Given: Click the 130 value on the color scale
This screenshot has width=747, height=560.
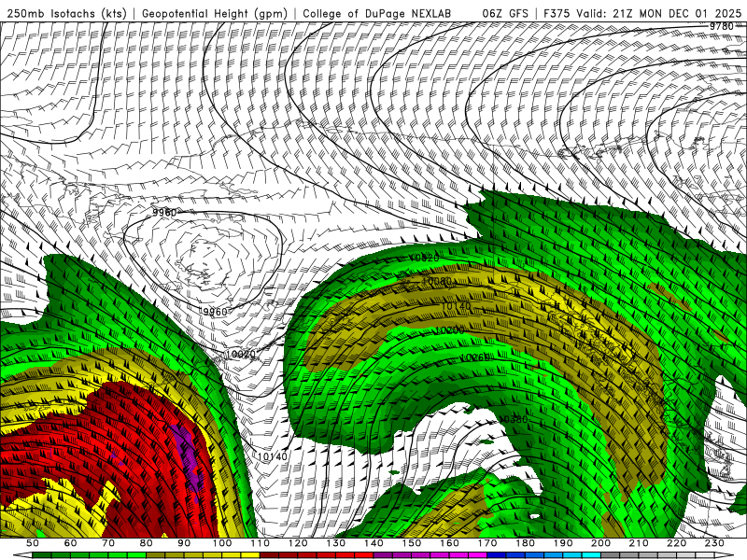Looking at the screenshot, I should [335, 543].
